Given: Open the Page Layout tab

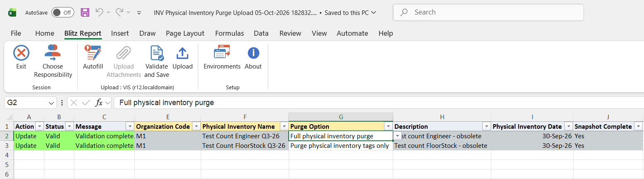Looking at the screenshot, I should [x=185, y=33].
